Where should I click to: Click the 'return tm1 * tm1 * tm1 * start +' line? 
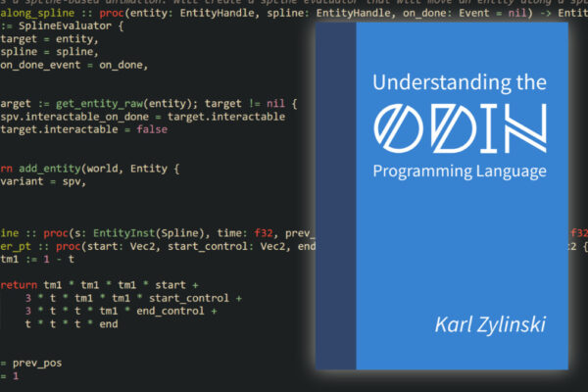point(99,285)
